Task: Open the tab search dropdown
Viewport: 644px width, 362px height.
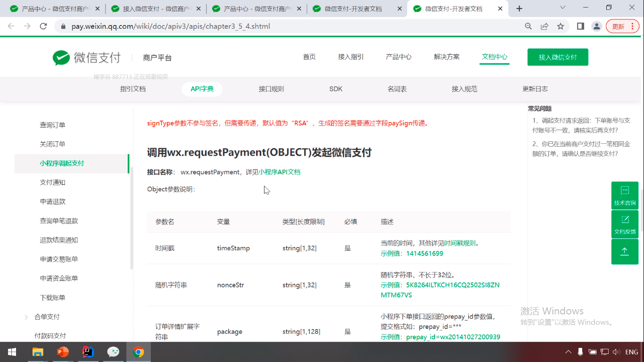Action: (562, 8)
